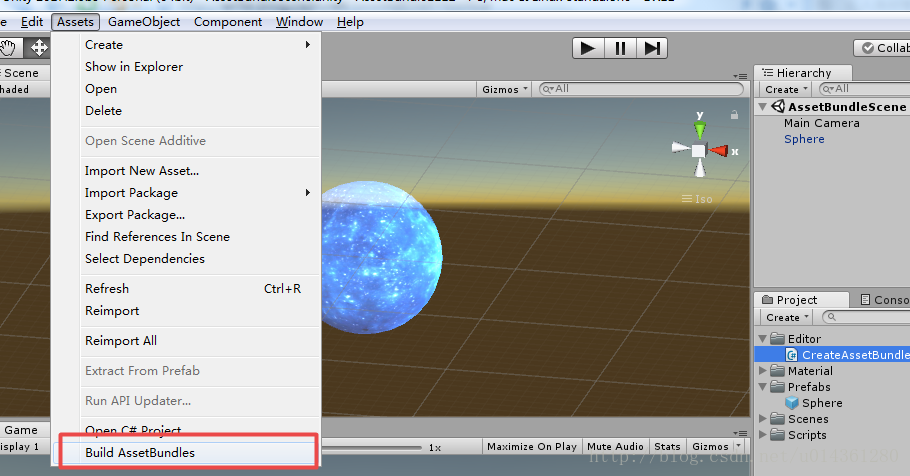910x476 pixels.
Task: Open Game view Gizmos dropdown
Action: pos(716,446)
